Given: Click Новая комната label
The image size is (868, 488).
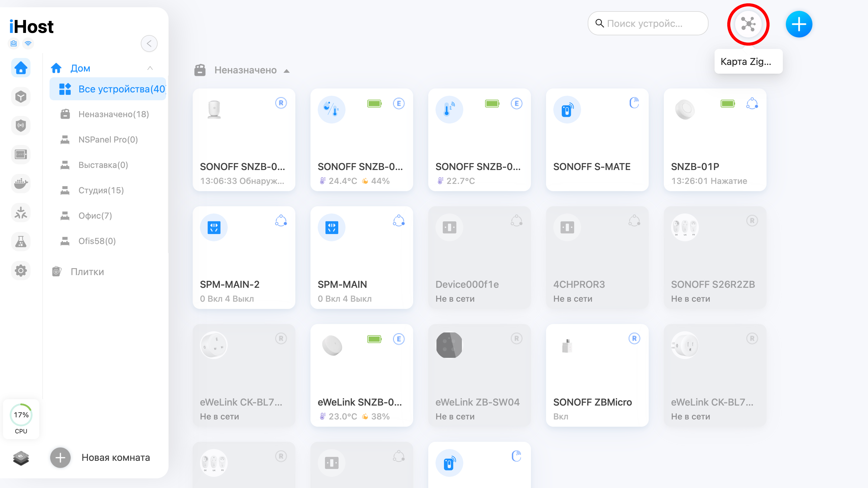Looking at the screenshot, I should (116, 458).
